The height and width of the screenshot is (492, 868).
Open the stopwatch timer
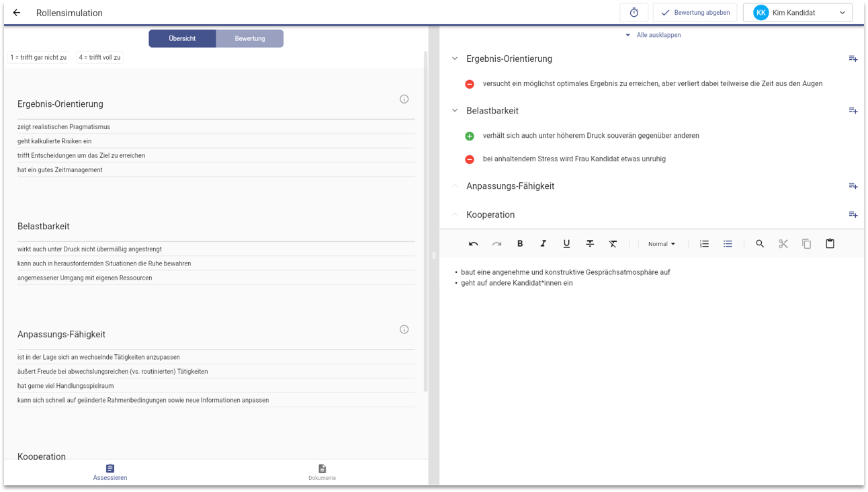[634, 13]
